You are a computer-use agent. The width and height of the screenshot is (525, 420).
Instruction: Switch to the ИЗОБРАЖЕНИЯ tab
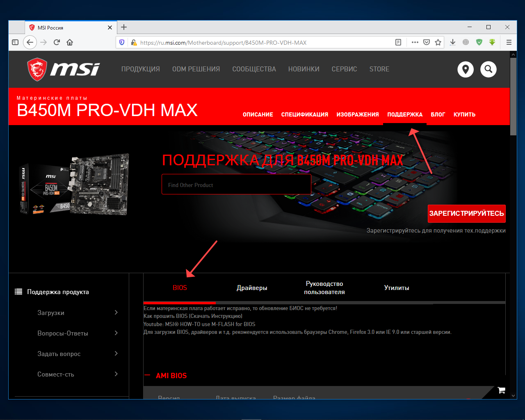[x=358, y=114]
